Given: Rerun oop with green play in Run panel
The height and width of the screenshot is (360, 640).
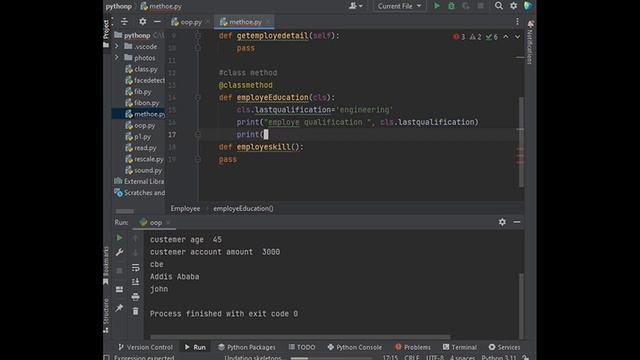Looking at the screenshot, I should point(119,238).
